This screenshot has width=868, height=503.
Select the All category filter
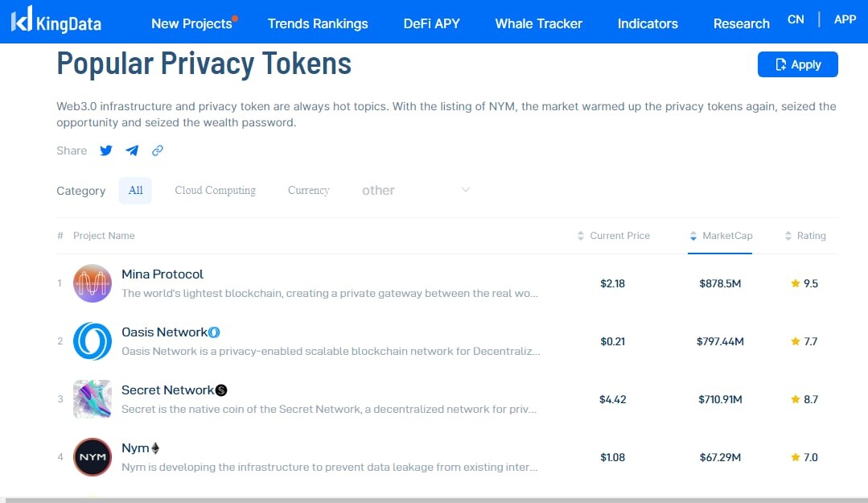point(135,191)
